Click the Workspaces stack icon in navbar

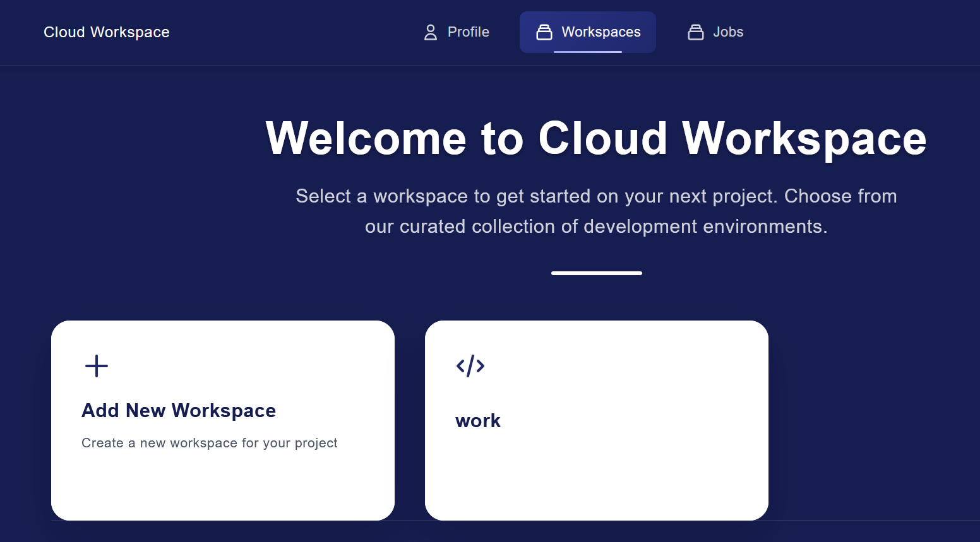click(544, 32)
